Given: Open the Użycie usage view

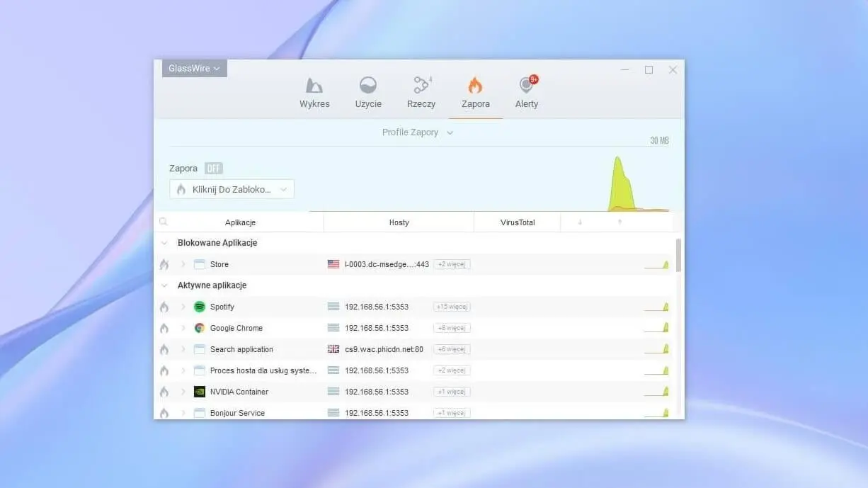Looking at the screenshot, I should click(368, 93).
